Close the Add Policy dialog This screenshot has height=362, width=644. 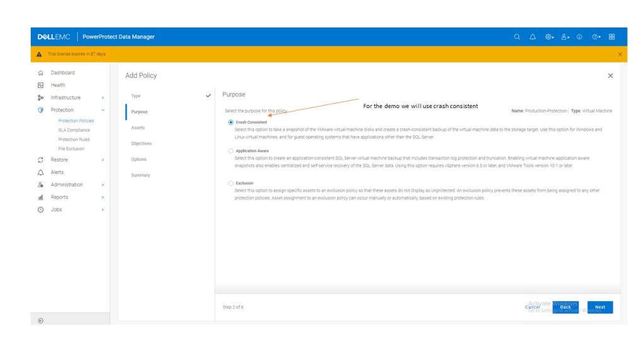point(610,75)
